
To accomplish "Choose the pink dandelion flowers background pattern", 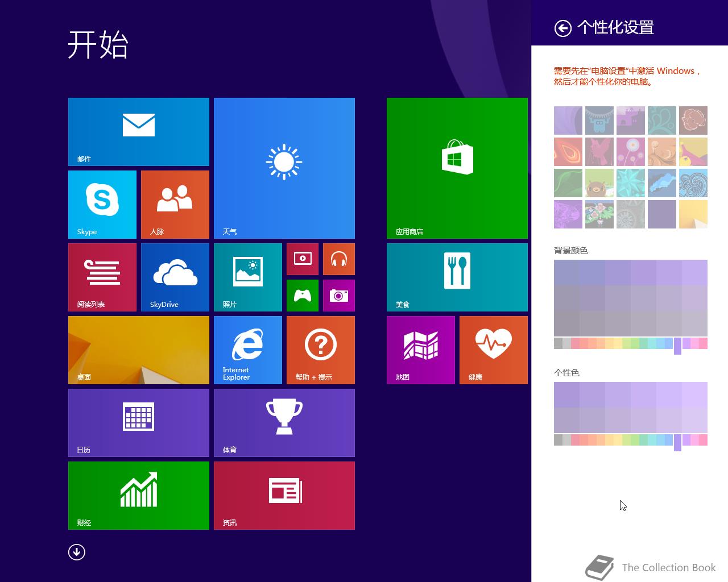I will tap(631, 152).
